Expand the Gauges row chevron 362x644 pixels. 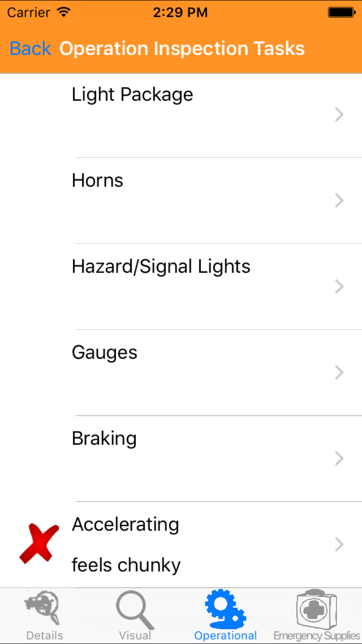339,373
